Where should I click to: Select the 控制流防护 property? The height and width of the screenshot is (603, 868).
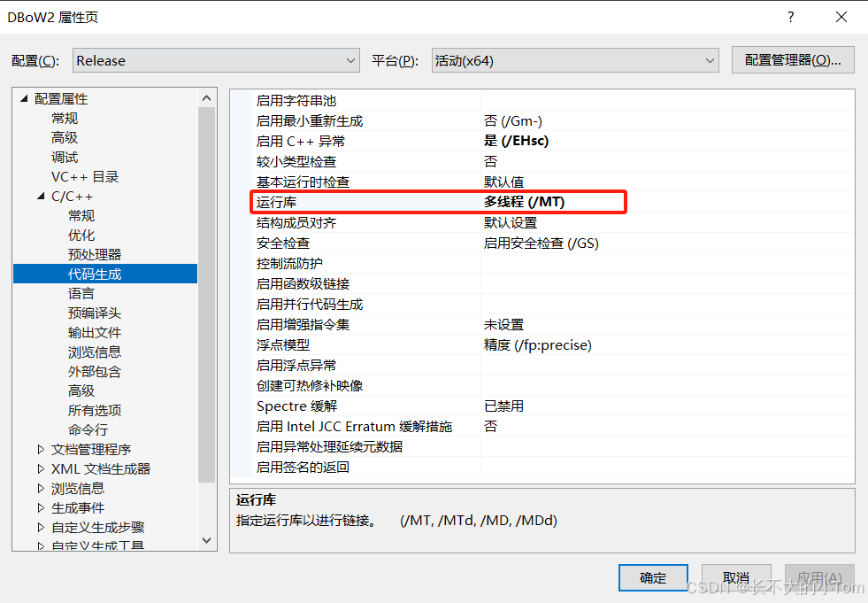[x=289, y=264]
